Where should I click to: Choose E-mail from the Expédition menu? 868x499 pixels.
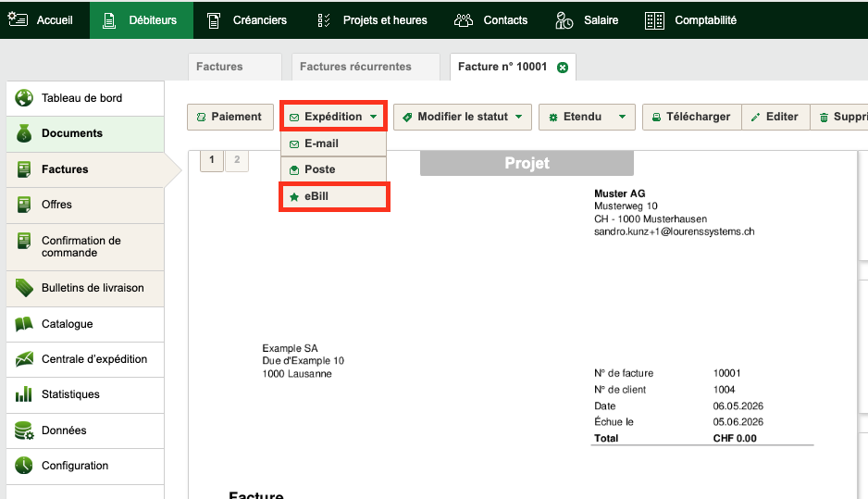point(333,143)
